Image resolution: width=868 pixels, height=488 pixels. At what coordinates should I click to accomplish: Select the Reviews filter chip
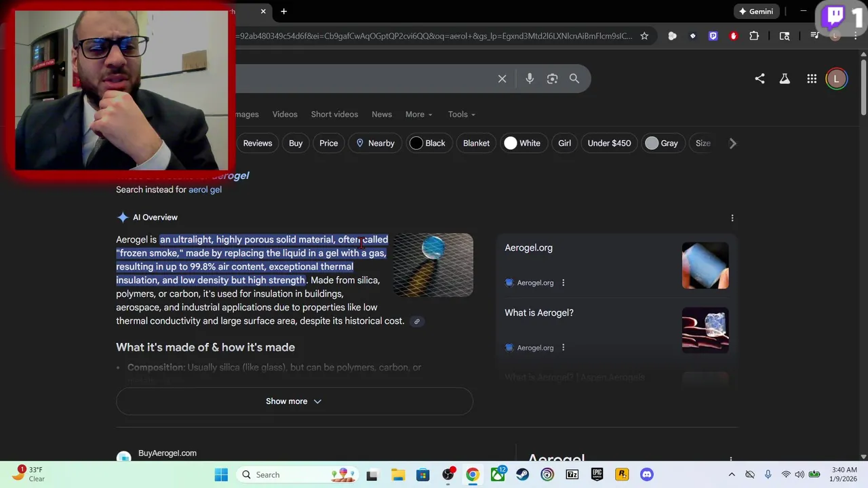[x=258, y=143]
